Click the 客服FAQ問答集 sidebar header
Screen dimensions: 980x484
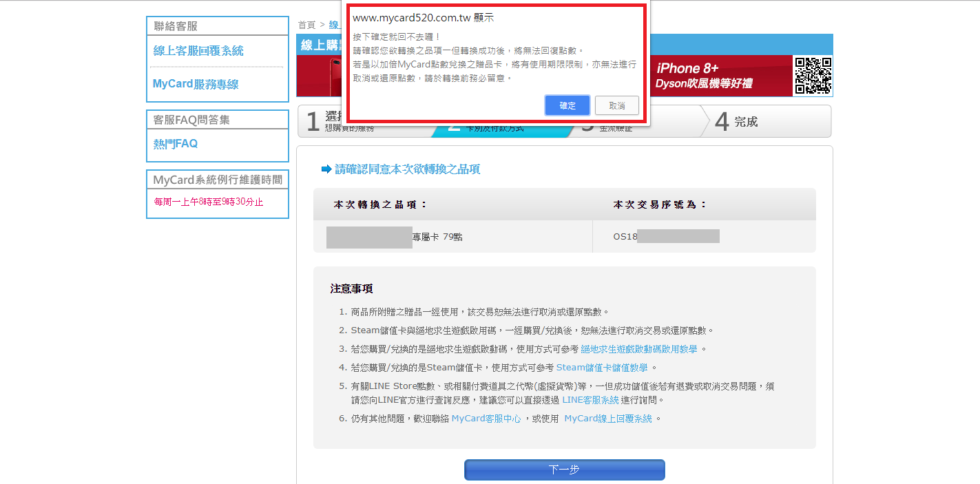(191, 120)
